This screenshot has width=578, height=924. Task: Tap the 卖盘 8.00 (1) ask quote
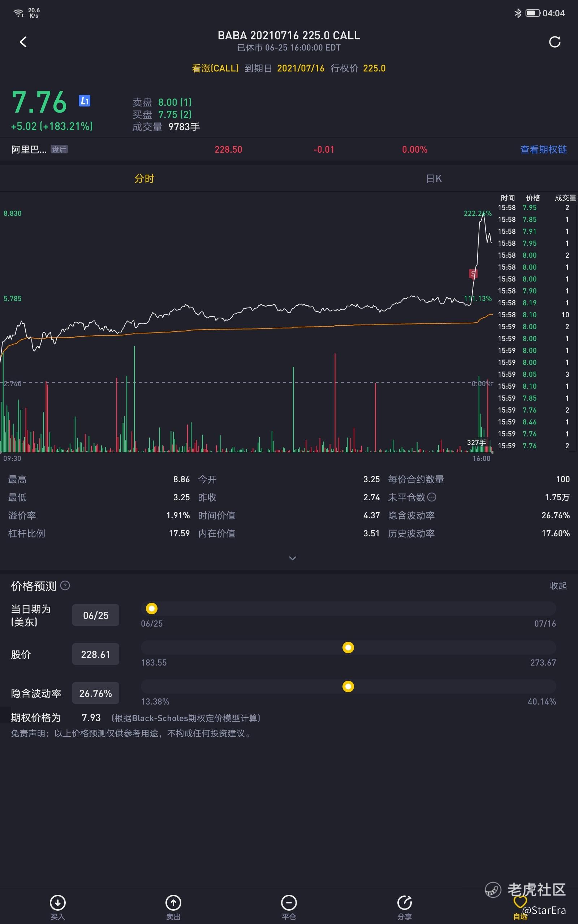click(x=162, y=103)
